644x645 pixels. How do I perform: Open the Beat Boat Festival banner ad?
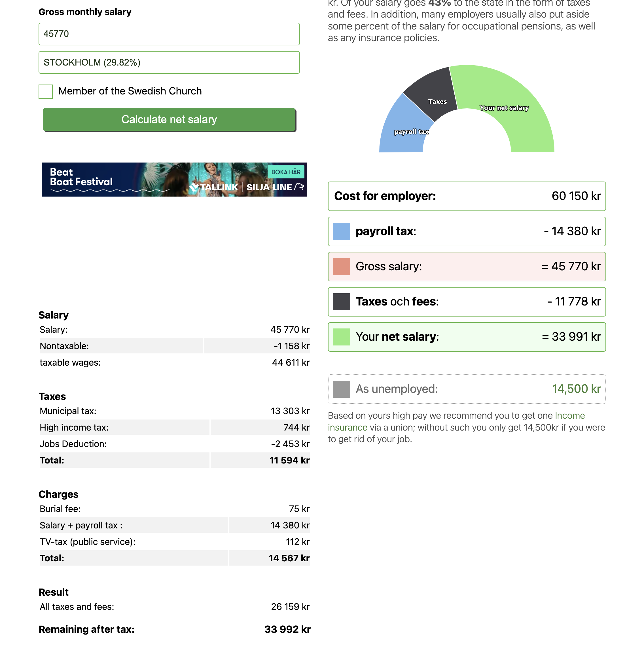(x=174, y=180)
